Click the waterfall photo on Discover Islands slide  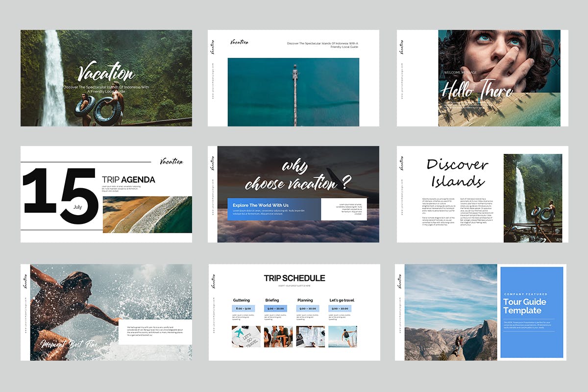pos(532,197)
